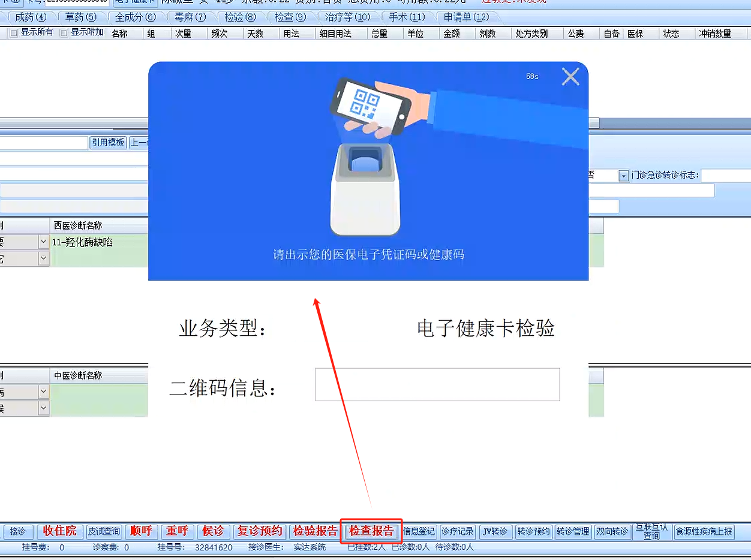Toggle the 显示所有 checkbox
Screen dimensions: 751x560
14,33
